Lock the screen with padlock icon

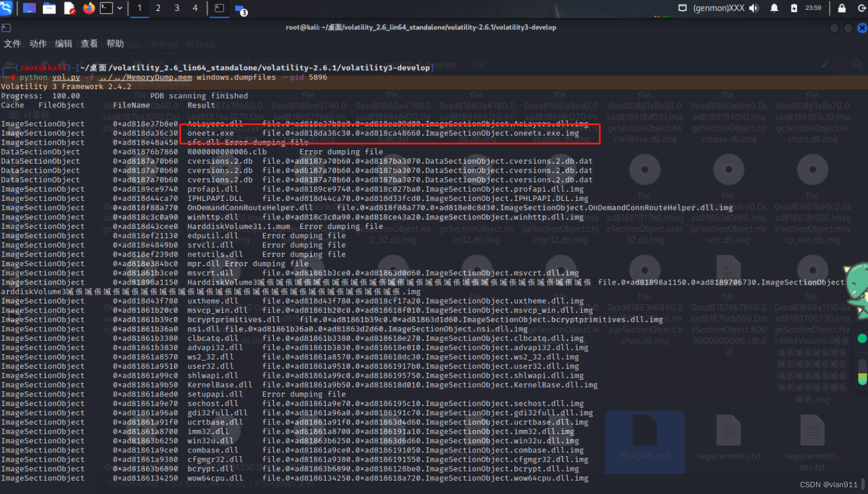(x=842, y=8)
